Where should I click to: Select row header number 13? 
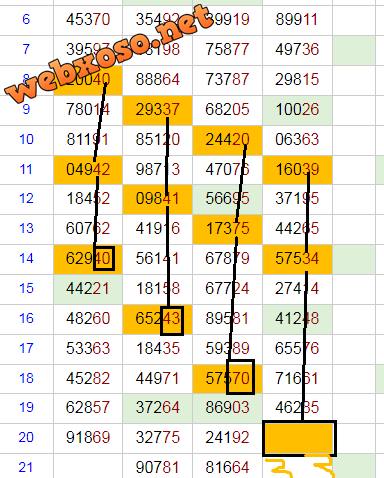(x=26, y=229)
